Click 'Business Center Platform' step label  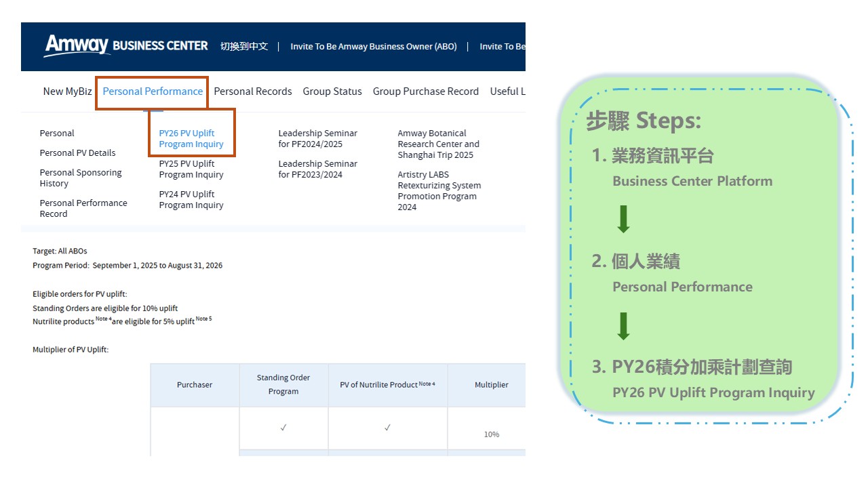[x=692, y=181]
